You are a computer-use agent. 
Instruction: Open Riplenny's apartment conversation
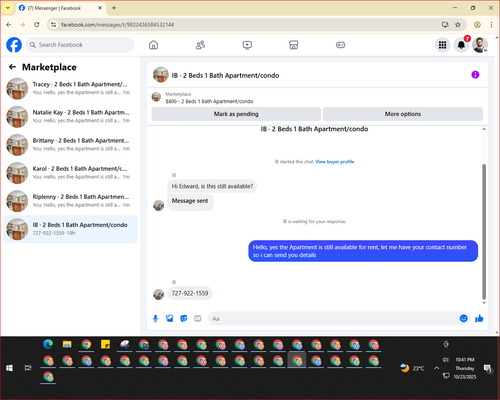pos(70,201)
